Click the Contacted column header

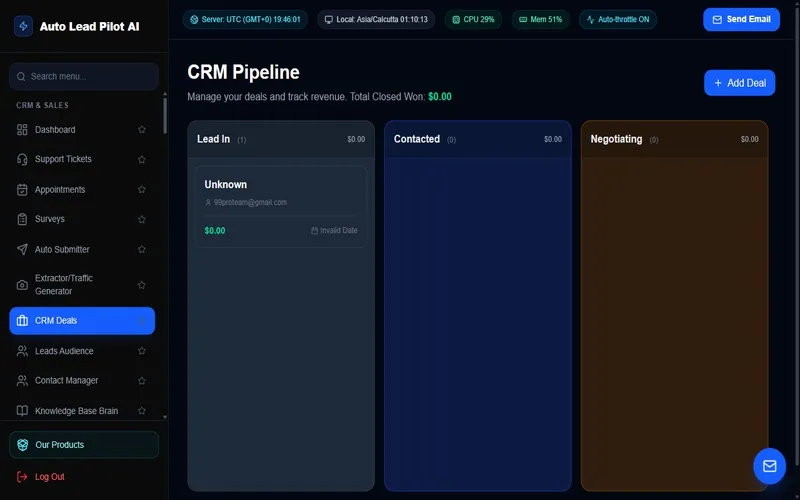478,139
